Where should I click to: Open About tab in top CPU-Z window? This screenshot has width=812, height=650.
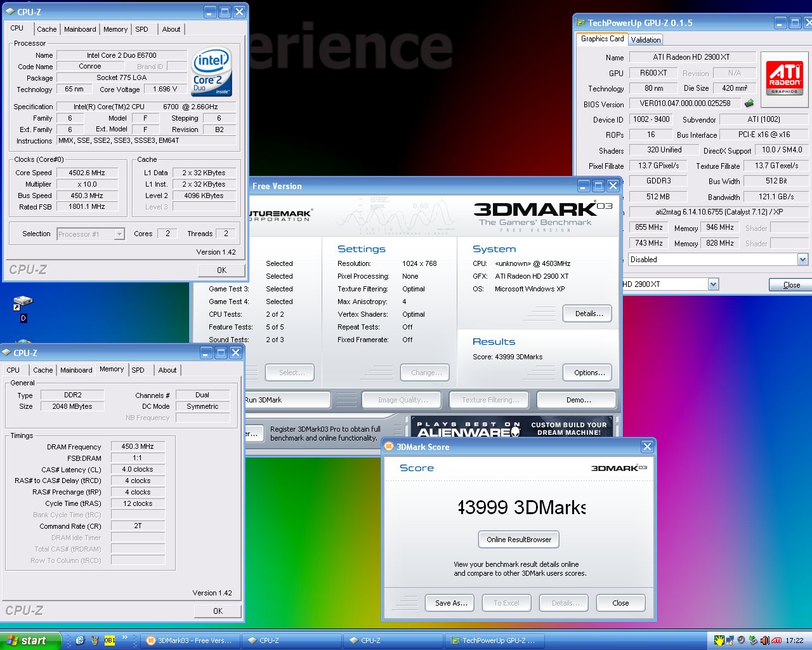(x=171, y=29)
